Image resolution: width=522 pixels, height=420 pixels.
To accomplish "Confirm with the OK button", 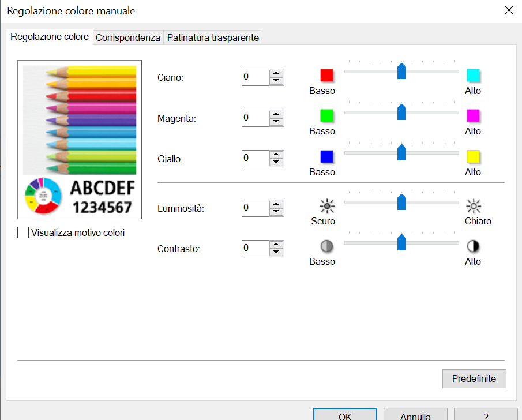I will point(345,415).
